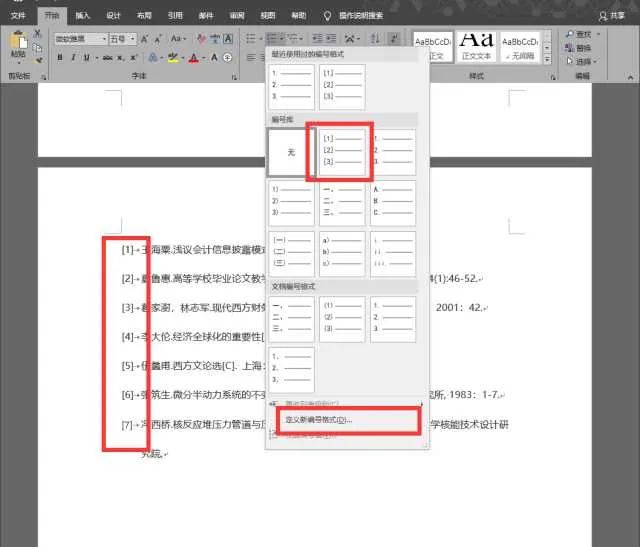Increase font size with grow-font icon
The width and height of the screenshot is (640, 547).
coord(144,39)
